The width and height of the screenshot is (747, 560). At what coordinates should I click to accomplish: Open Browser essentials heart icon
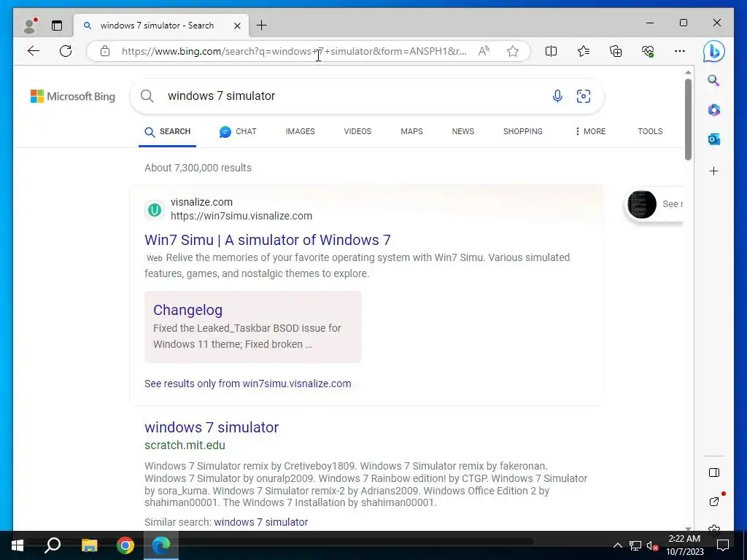point(648,51)
